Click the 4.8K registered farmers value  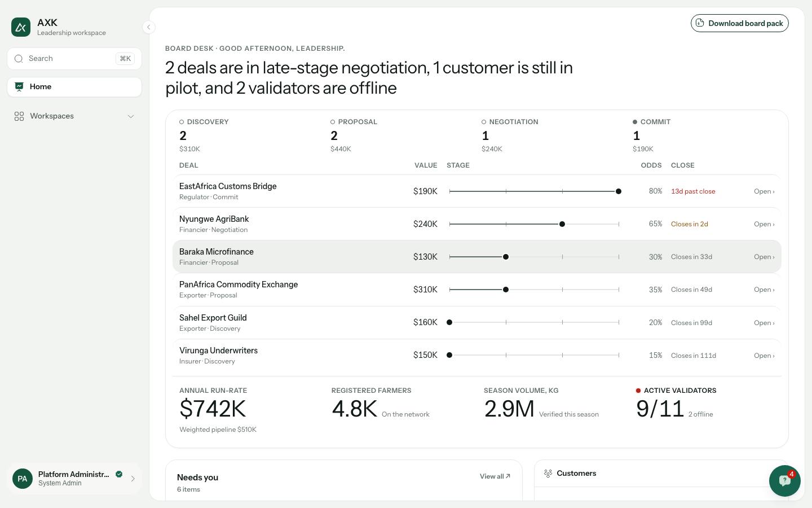354,409
